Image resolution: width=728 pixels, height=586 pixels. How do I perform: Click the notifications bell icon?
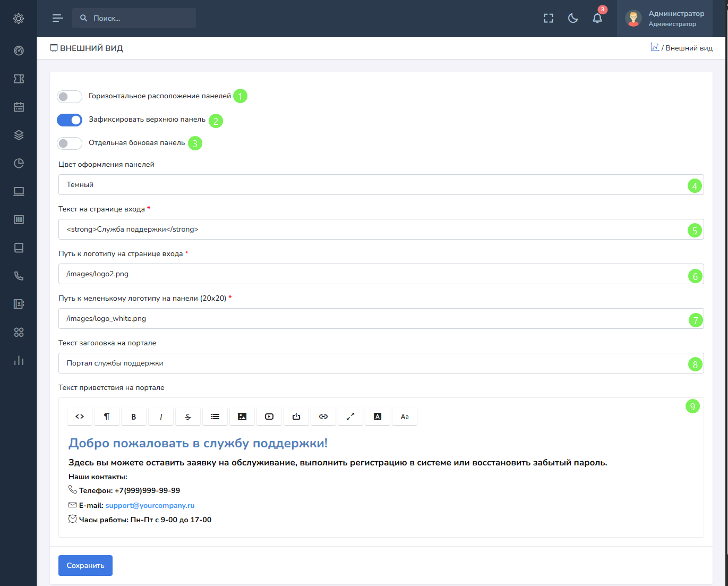(x=597, y=19)
